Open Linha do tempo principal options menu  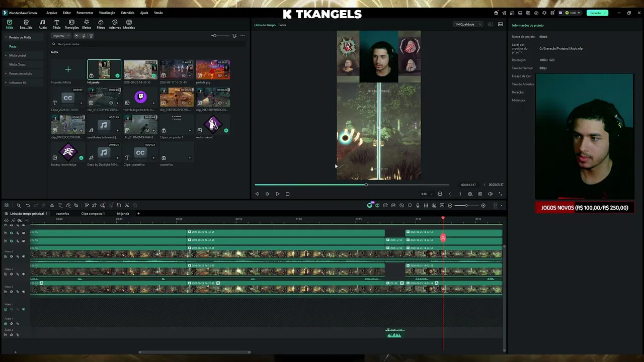tap(47, 214)
